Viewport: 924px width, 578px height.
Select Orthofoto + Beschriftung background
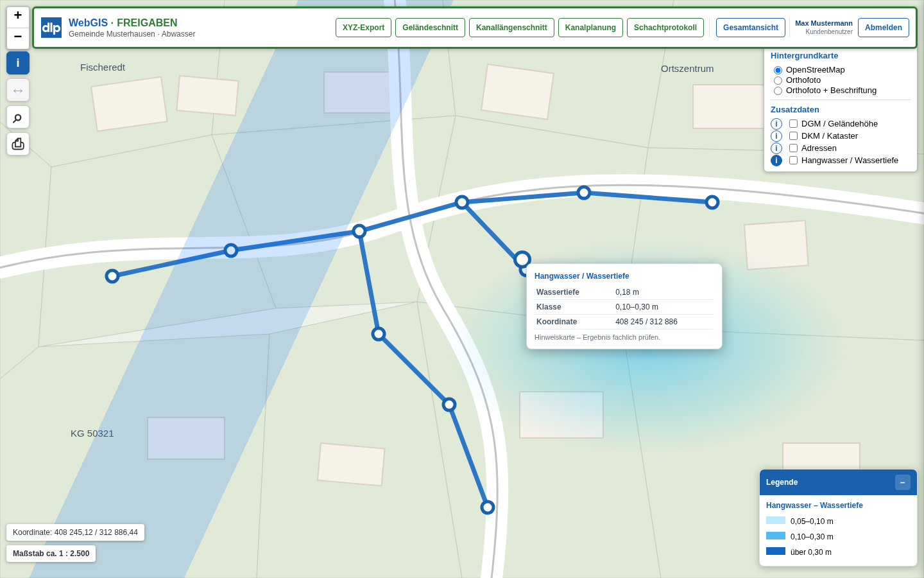tap(778, 91)
